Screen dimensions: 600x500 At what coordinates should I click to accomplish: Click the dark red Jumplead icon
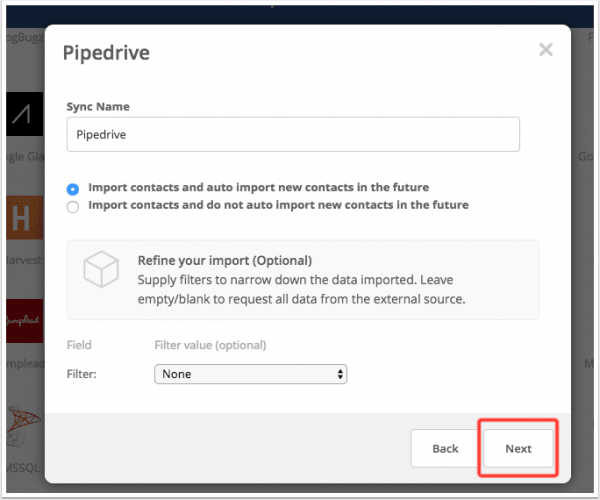[x=24, y=321]
